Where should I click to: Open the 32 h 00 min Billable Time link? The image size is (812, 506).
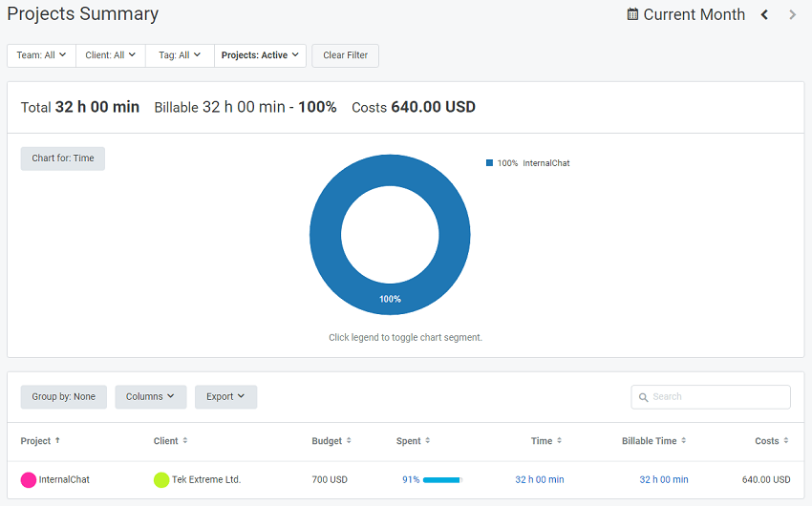664,479
